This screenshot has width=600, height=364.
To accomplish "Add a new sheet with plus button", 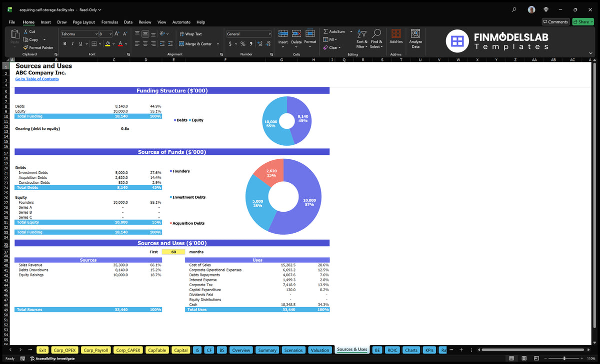I will pos(461,350).
